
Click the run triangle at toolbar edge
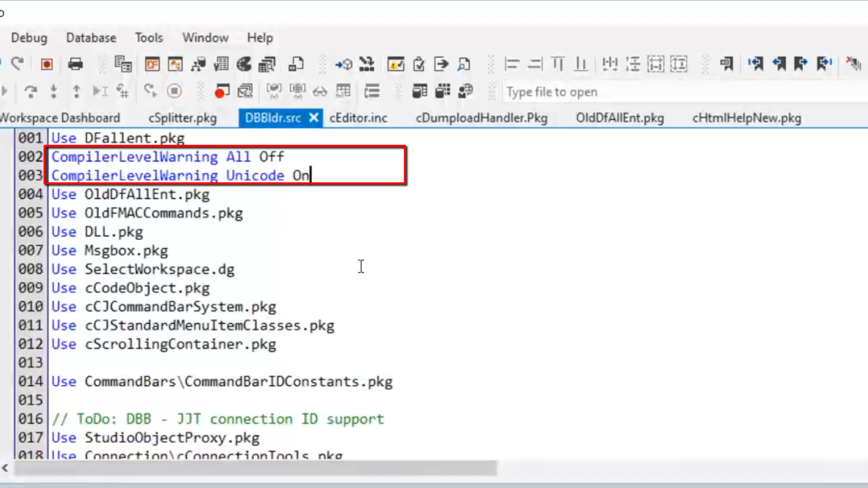tap(5, 92)
